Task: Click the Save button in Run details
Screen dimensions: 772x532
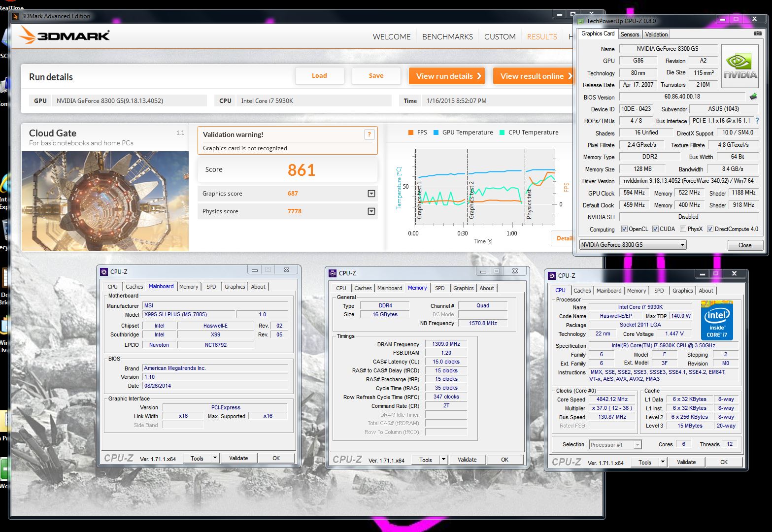Action: pyautogui.click(x=376, y=75)
